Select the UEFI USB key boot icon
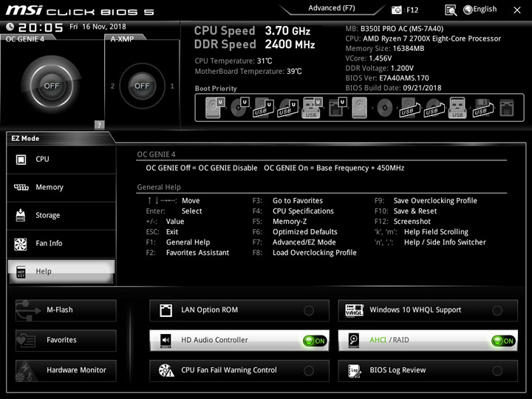532x399 pixels. coord(312,108)
